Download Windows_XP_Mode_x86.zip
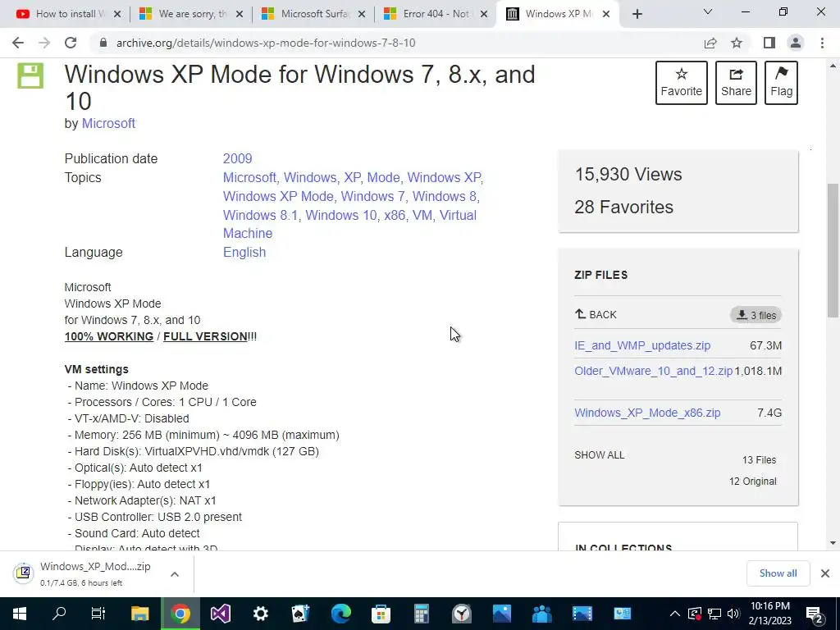This screenshot has height=630, width=840. point(647,413)
